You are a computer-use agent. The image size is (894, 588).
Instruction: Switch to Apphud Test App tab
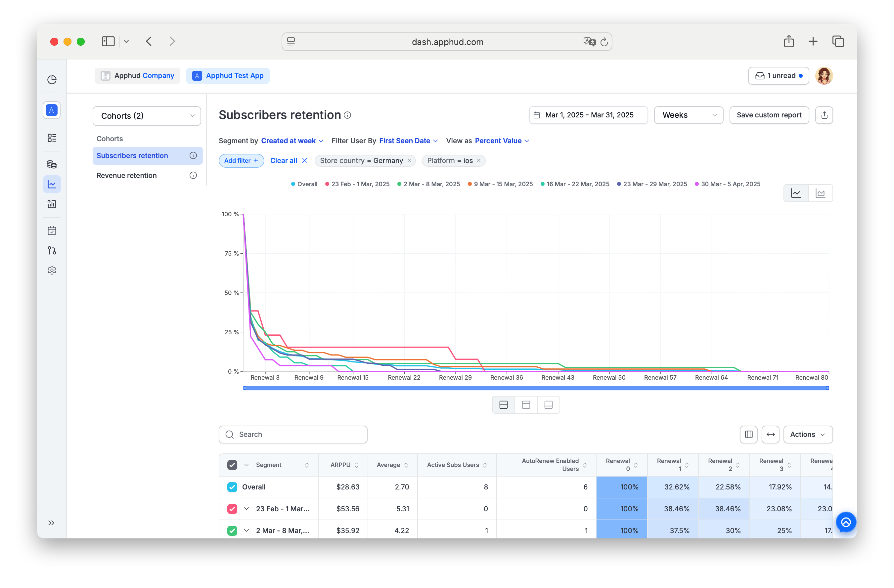[228, 76]
